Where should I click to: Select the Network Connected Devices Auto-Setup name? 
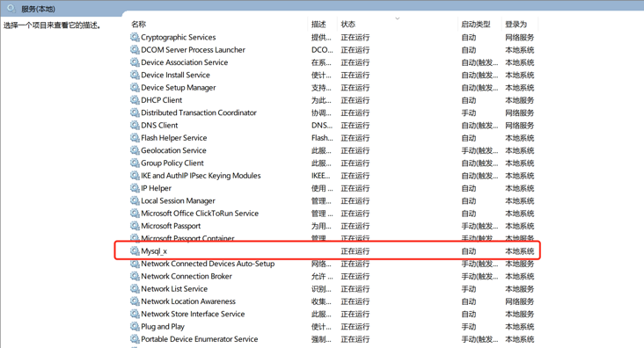[x=208, y=264]
